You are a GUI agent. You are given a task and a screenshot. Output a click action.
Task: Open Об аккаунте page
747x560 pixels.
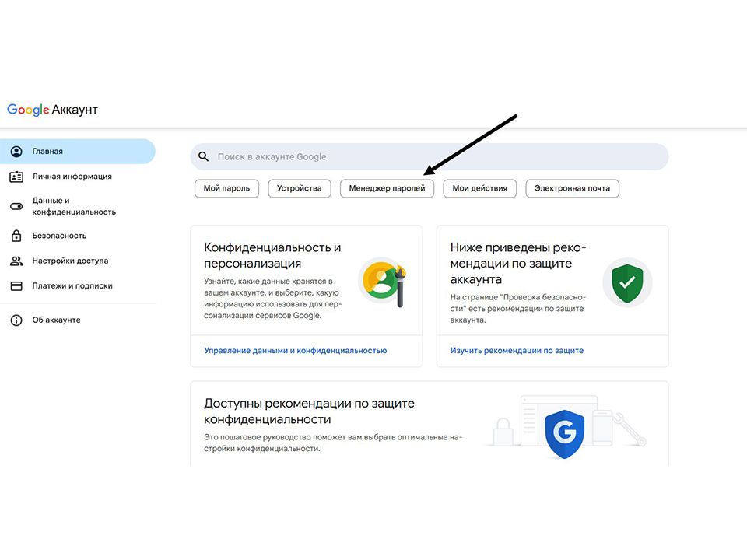(x=78, y=320)
